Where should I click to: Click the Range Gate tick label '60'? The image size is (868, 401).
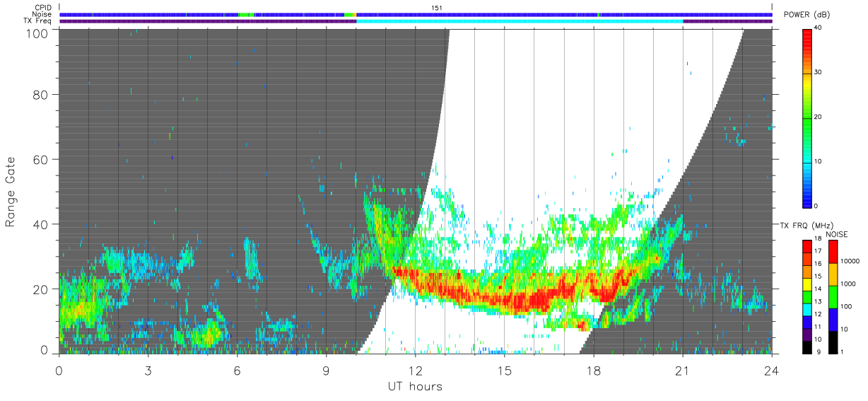[41, 160]
